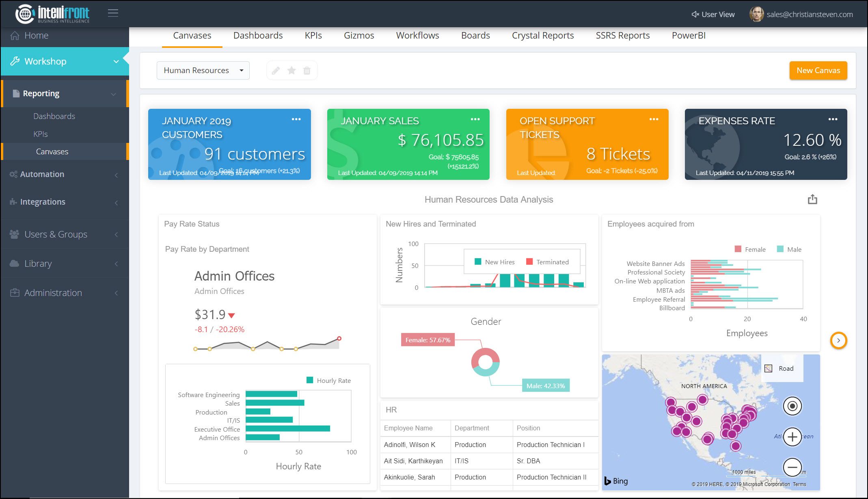The height and width of the screenshot is (499, 868).
Task: Click the export share icon above report
Action: (x=812, y=199)
